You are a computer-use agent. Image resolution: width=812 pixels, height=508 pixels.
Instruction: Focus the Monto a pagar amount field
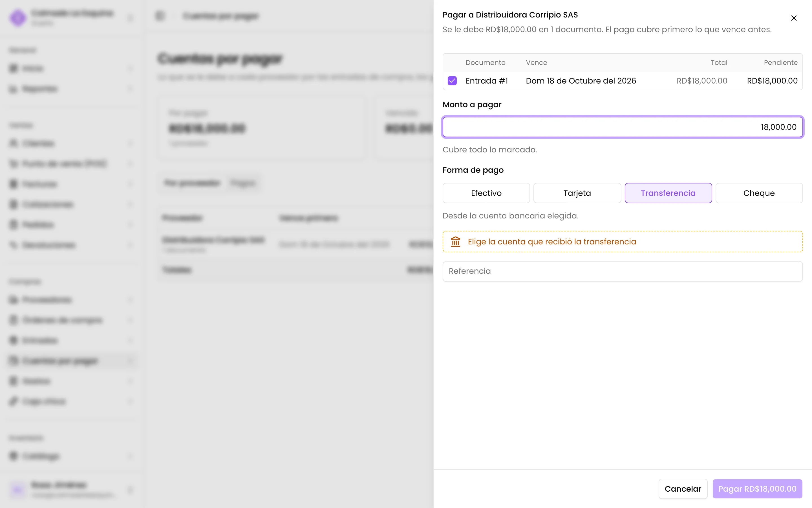click(623, 127)
